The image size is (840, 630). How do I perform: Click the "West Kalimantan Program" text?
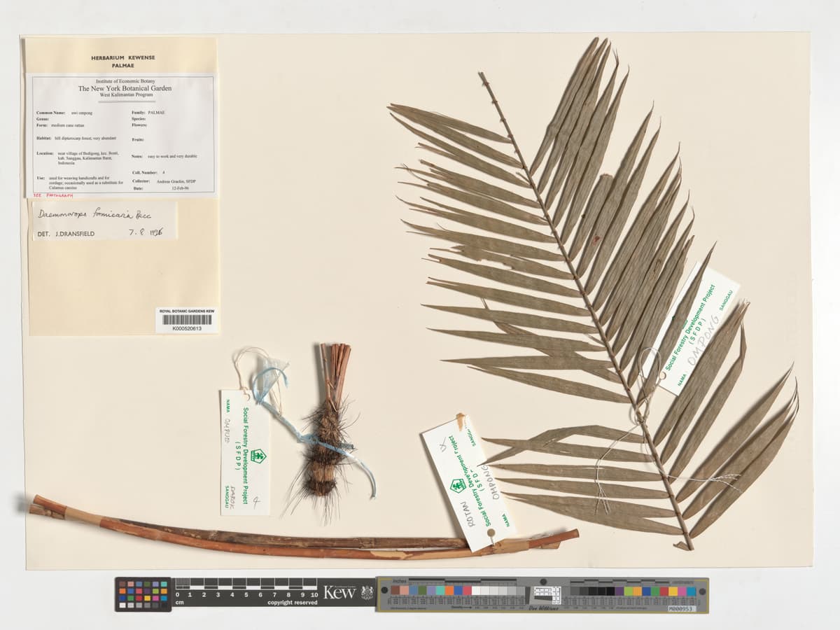(125, 95)
